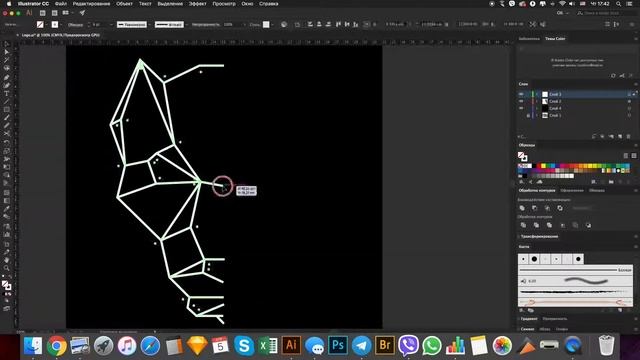Select the Zoom tool

[x=7, y=268]
